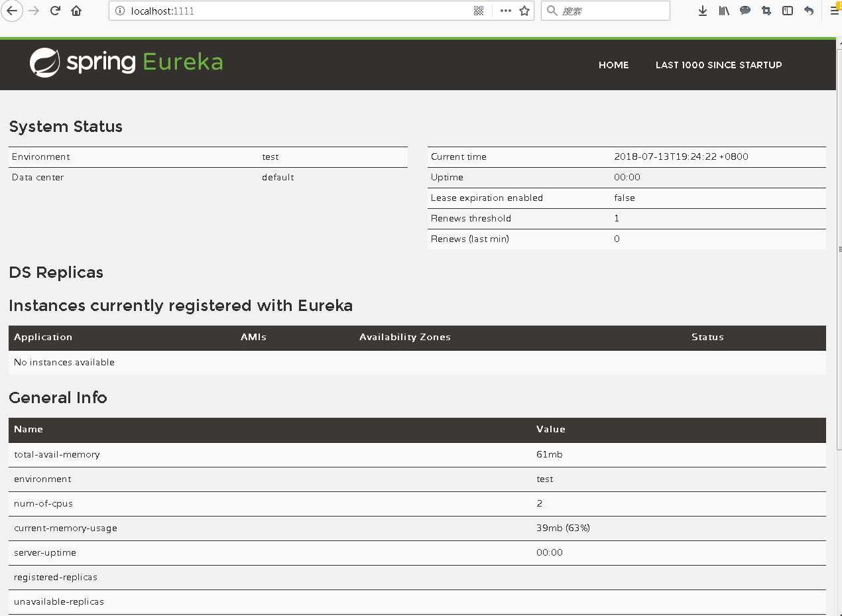Viewport: 842px width, 616px height.
Task: Select the Renews (last min) label
Action: coord(470,239)
